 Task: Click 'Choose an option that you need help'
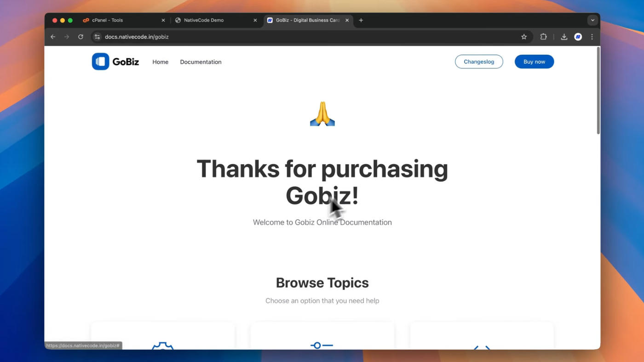(x=322, y=301)
